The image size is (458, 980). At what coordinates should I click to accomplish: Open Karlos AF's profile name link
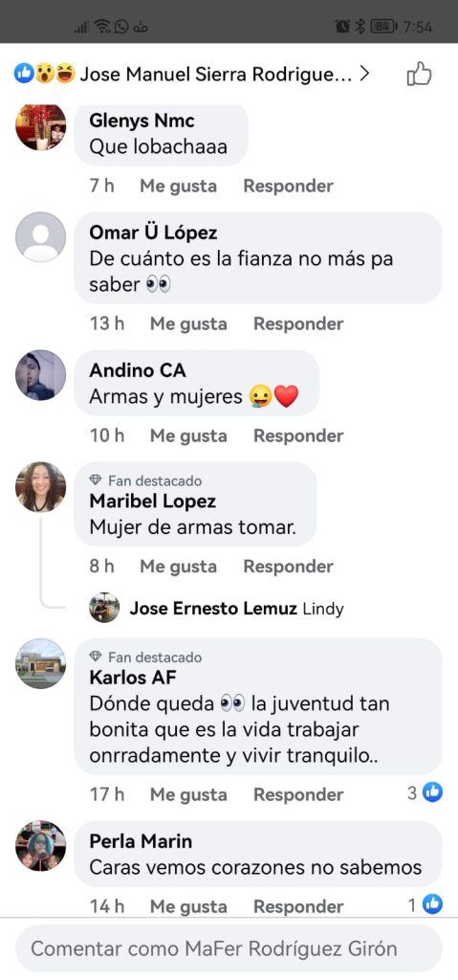point(133,677)
